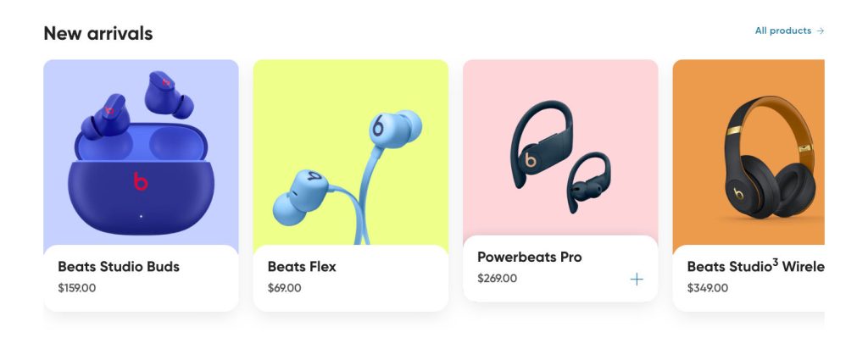Click the $349.00 price label

(708, 288)
